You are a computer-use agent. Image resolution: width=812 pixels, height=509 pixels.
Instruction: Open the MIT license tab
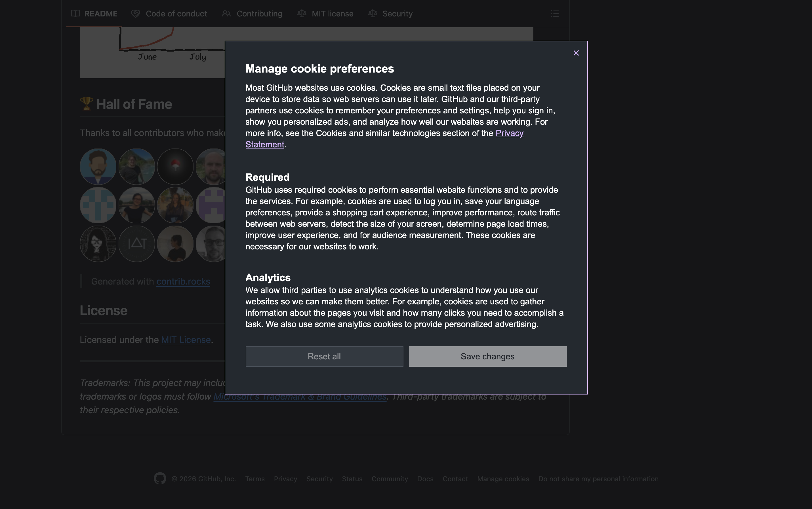point(332,14)
